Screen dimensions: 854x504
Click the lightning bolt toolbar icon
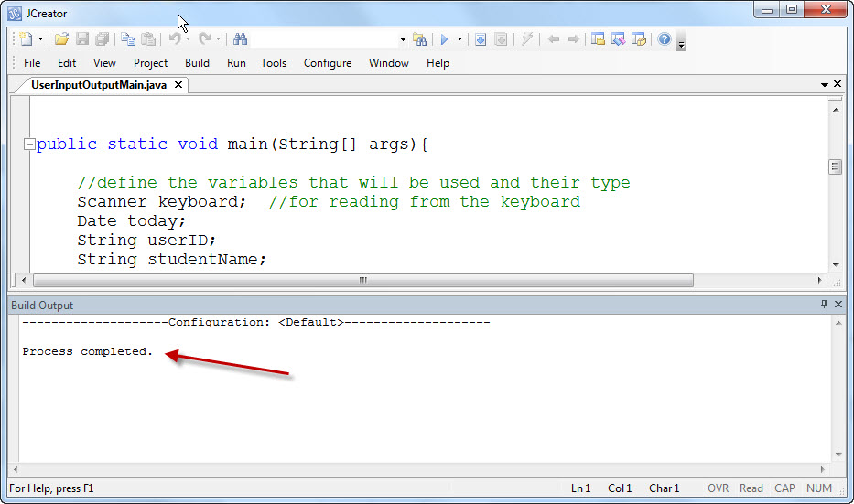(526, 39)
